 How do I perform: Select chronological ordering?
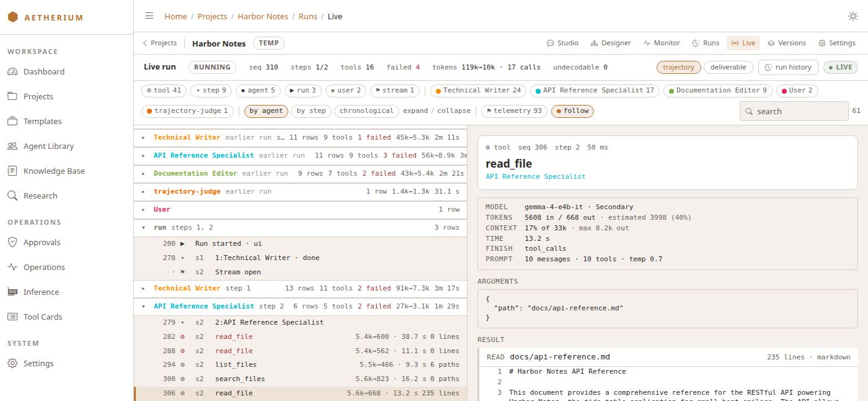[366, 111]
